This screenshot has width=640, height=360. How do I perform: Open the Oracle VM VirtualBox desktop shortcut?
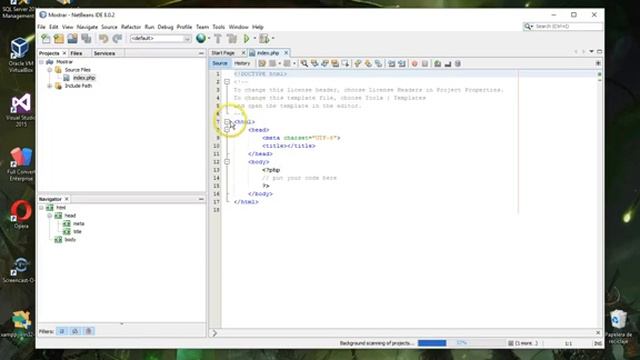tap(20, 55)
